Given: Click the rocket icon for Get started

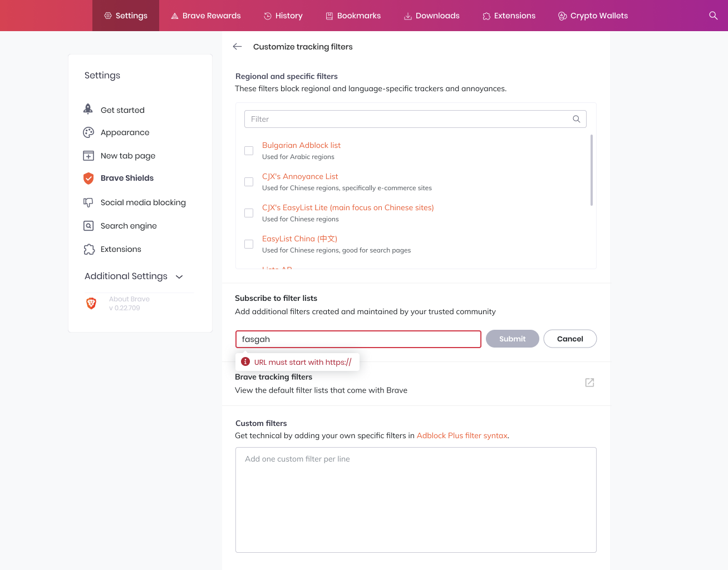Looking at the screenshot, I should pos(88,110).
